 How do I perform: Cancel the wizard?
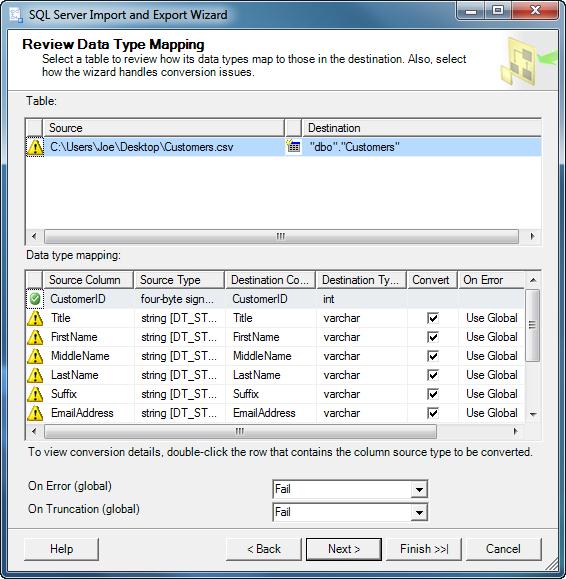click(x=504, y=549)
